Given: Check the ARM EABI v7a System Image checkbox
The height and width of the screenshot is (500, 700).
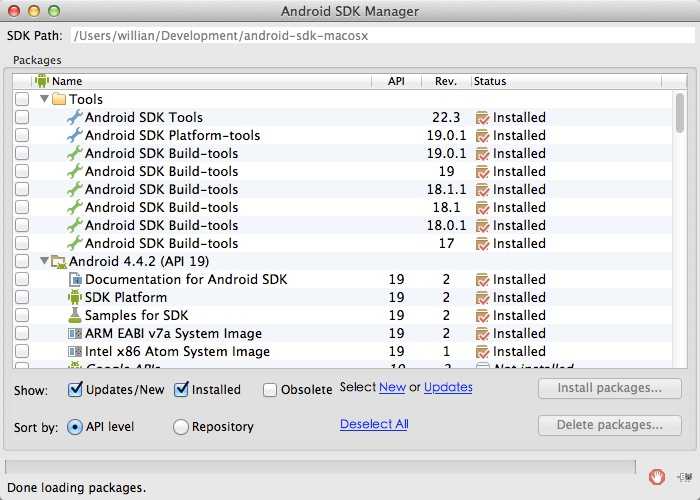Looking at the screenshot, I should coord(22,333).
